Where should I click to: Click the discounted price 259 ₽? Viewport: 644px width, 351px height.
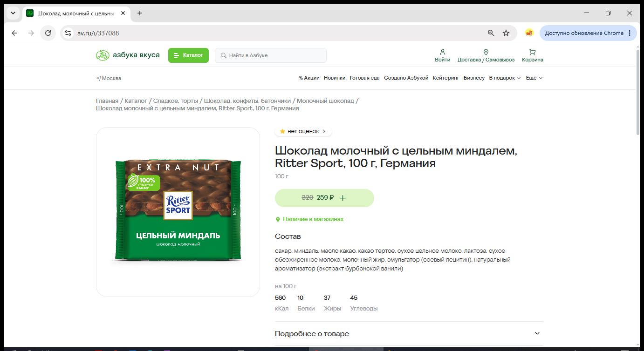pos(325,197)
